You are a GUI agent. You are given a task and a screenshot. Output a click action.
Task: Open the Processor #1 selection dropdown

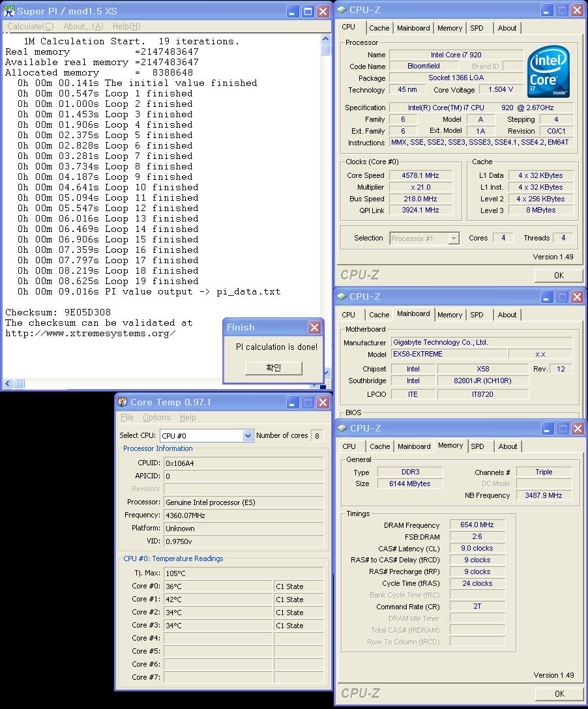[x=454, y=239]
